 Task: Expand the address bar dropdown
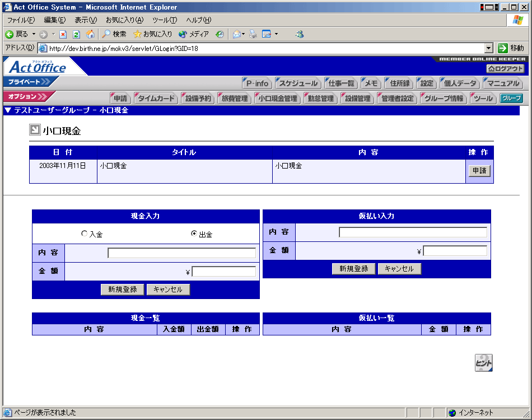click(488, 48)
